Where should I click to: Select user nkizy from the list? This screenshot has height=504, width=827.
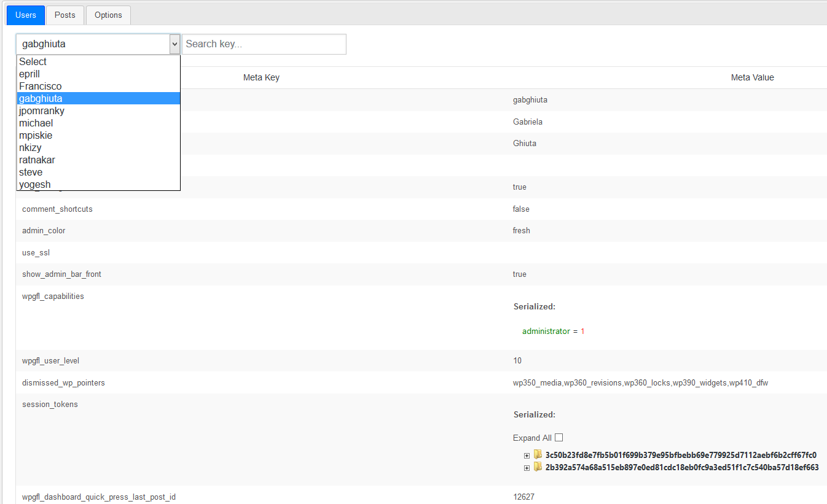click(98, 147)
